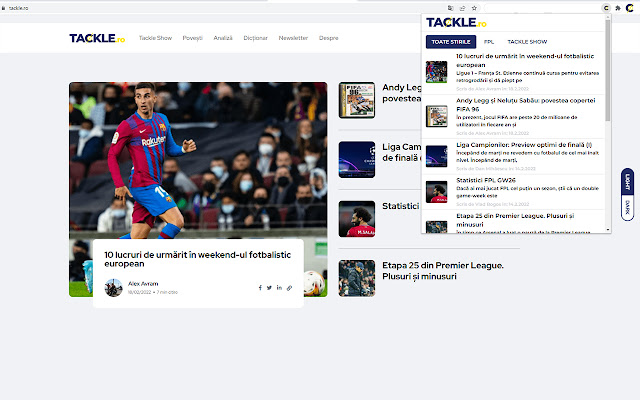
Task: Click Alex Avram author avatar
Action: (113, 288)
